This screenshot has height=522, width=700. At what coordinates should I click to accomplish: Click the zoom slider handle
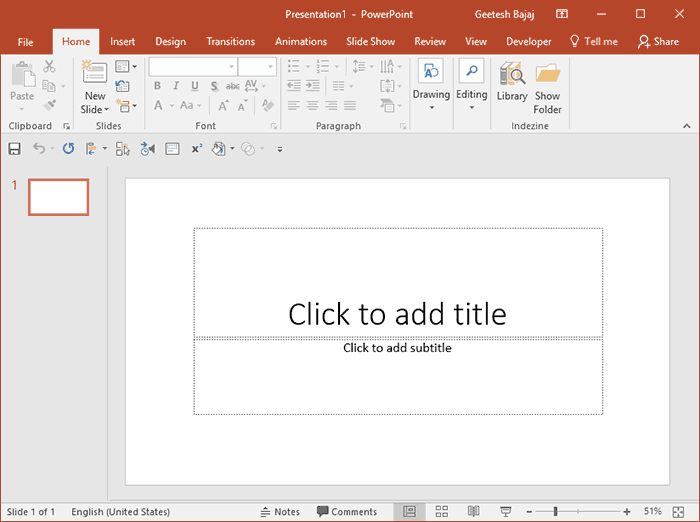click(x=555, y=511)
